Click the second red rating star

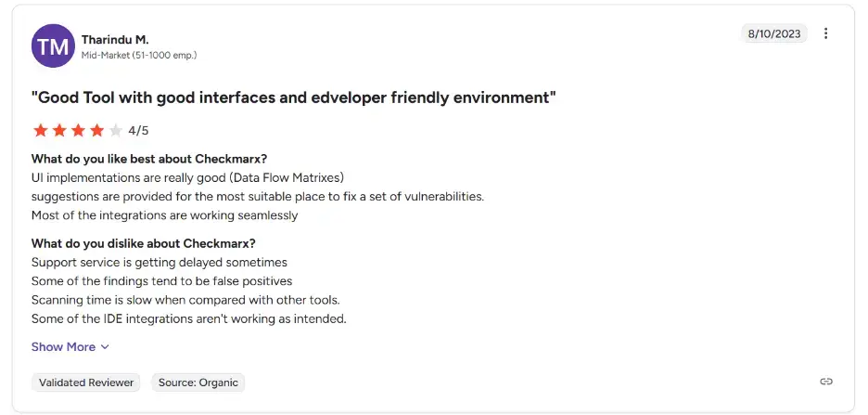pyautogui.click(x=59, y=130)
